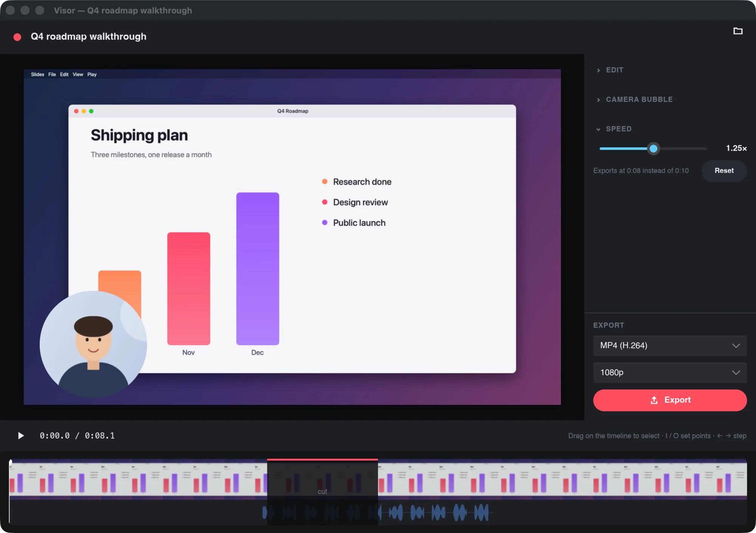
Task: Open Edit menu in recorded preview
Action: (64, 74)
